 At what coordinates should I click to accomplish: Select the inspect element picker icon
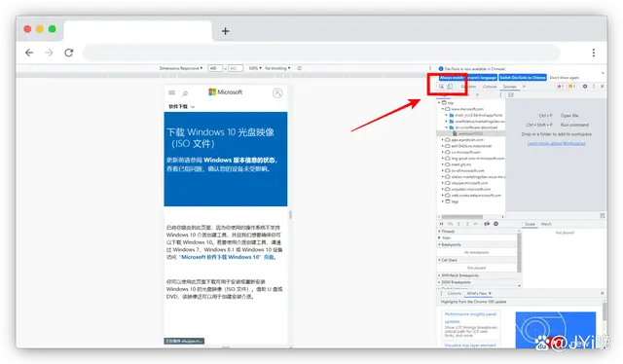[441, 87]
